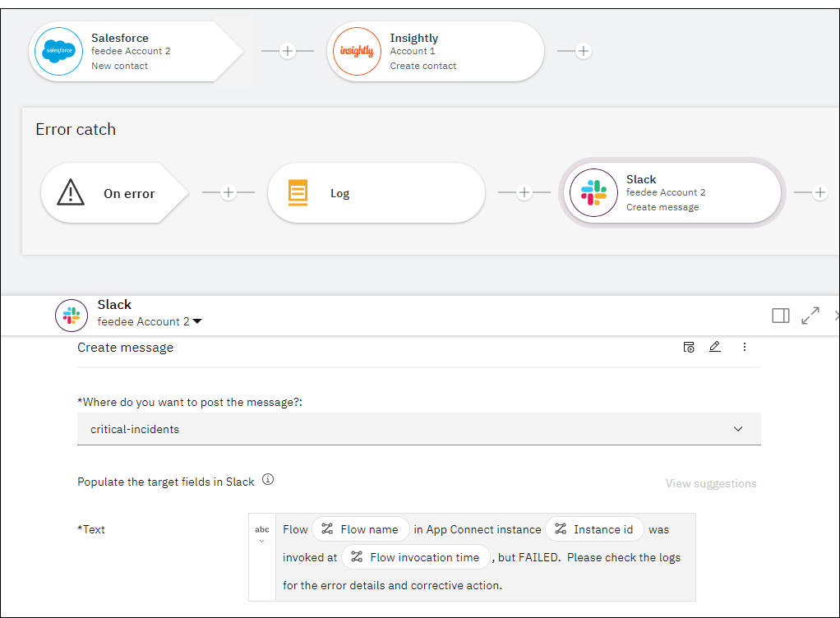Select the Slack Create message node text
Image resolution: width=840 pixels, height=618 pixels.
[666, 193]
